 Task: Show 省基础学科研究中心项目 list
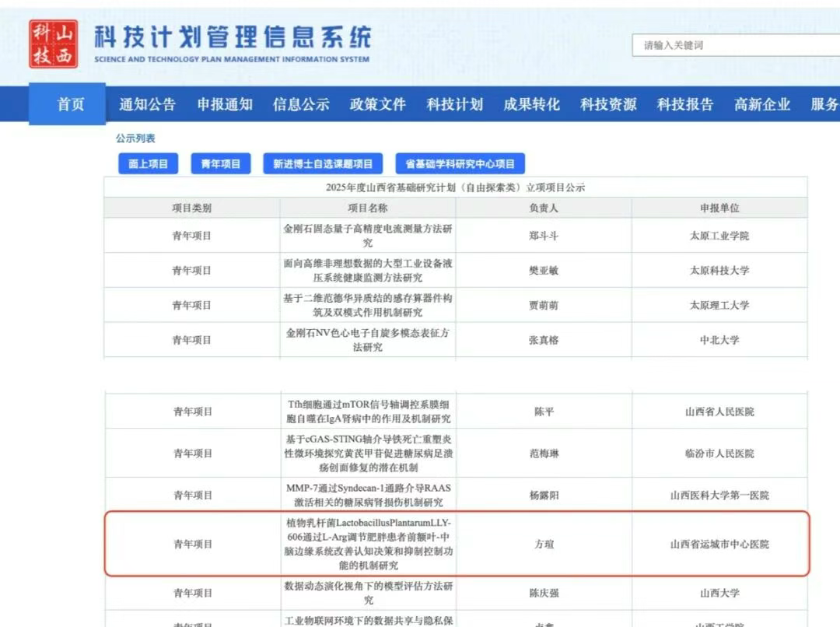tap(460, 164)
